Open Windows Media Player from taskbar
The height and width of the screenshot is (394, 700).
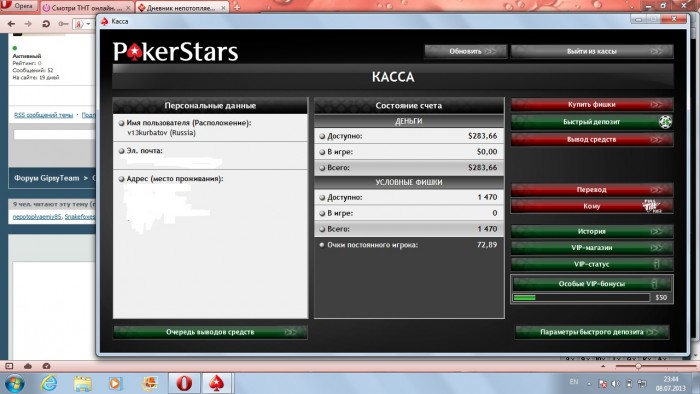115,383
